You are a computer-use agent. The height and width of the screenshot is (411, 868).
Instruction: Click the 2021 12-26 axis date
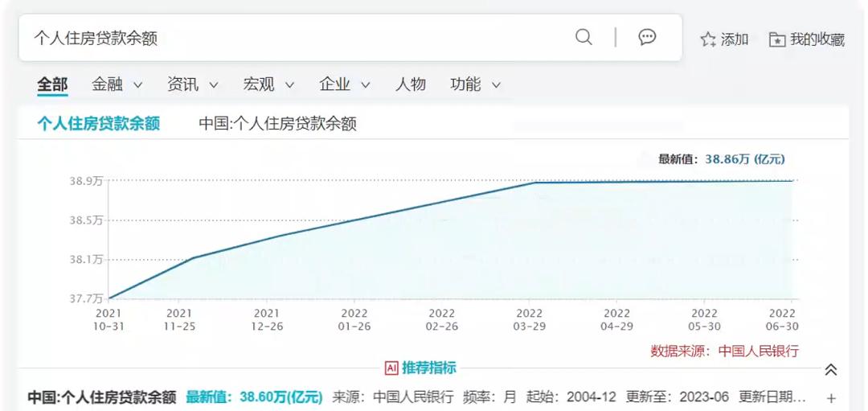[267, 320]
